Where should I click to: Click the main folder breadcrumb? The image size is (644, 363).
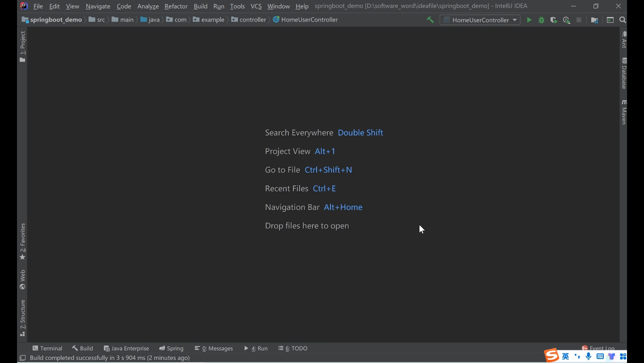(x=123, y=20)
